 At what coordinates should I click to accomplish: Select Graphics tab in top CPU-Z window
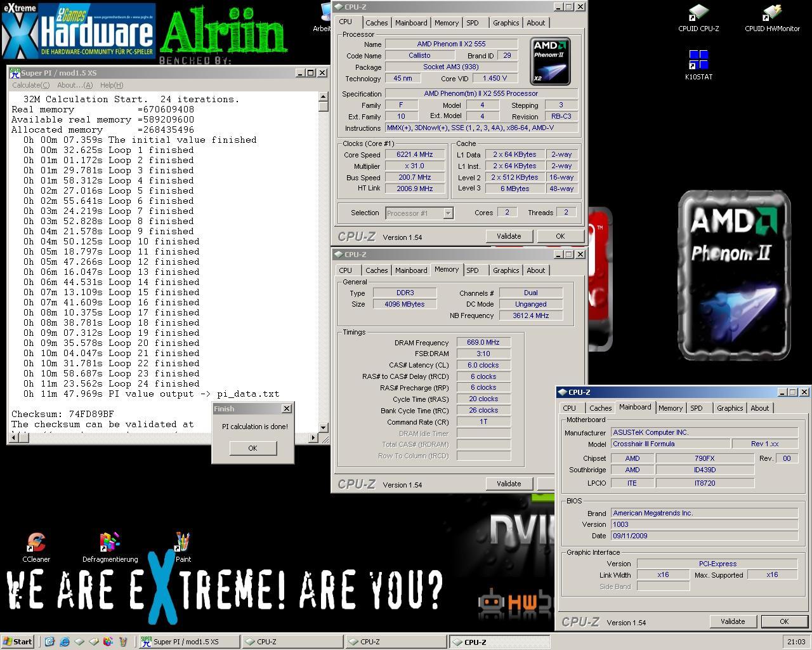pos(506,23)
